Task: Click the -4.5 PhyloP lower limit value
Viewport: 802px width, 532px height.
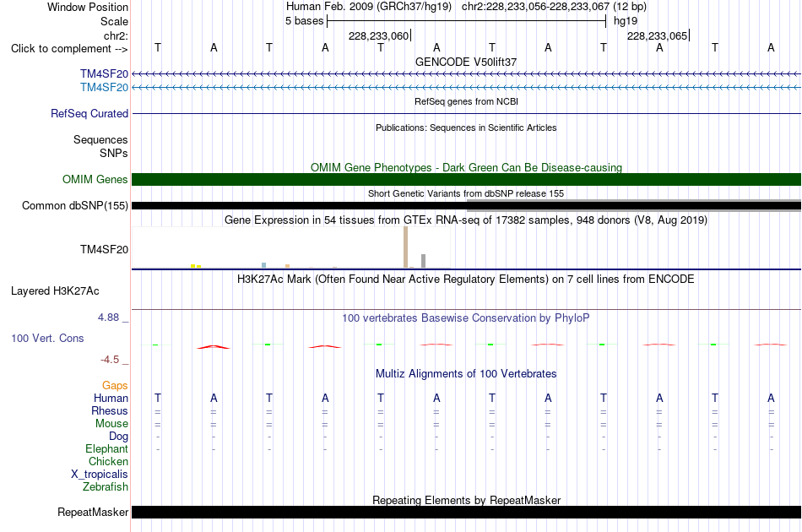Action: pos(110,360)
